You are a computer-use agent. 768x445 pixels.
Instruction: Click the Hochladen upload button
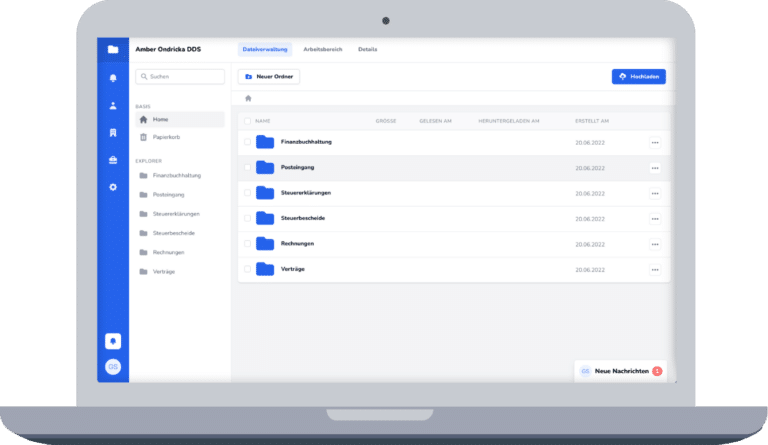639,77
